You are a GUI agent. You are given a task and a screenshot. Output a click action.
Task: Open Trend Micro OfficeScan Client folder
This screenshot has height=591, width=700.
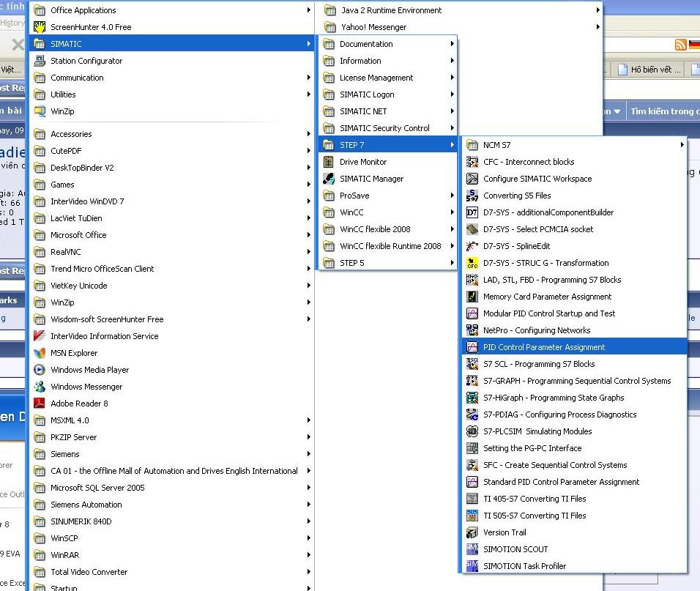point(172,269)
